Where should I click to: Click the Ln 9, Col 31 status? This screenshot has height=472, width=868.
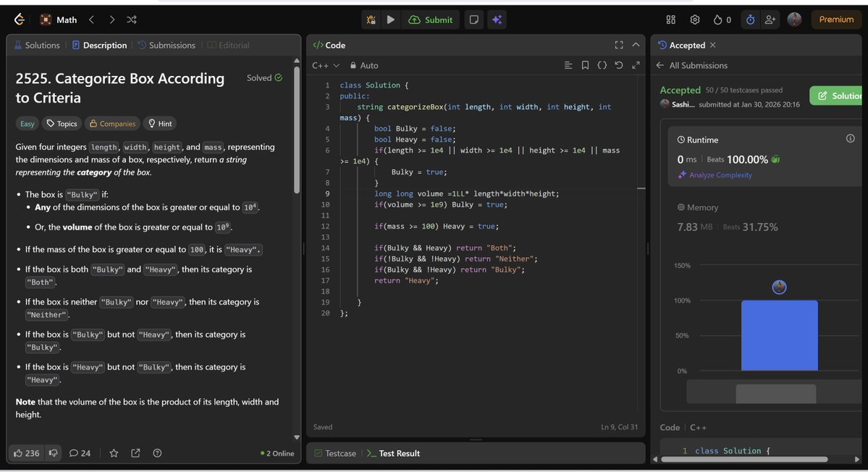[620, 427]
